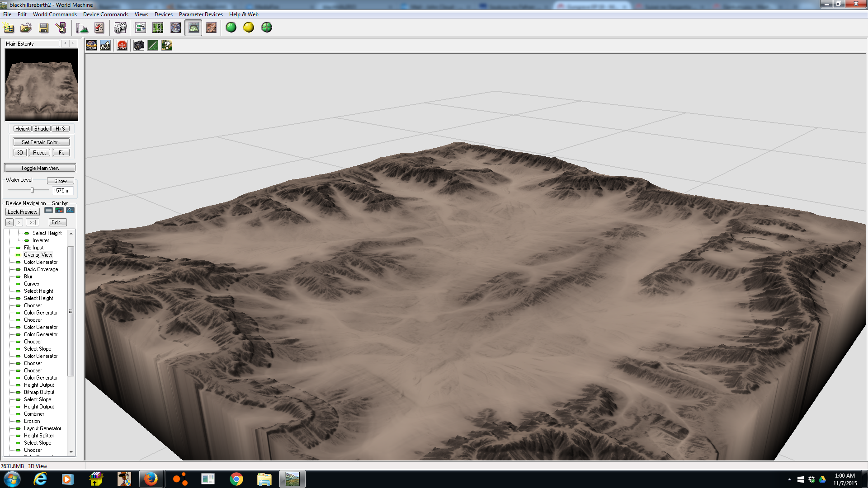This screenshot has height=488, width=868.
Task: Open the Parameter Devices menu
Action: tap(201, 14)
